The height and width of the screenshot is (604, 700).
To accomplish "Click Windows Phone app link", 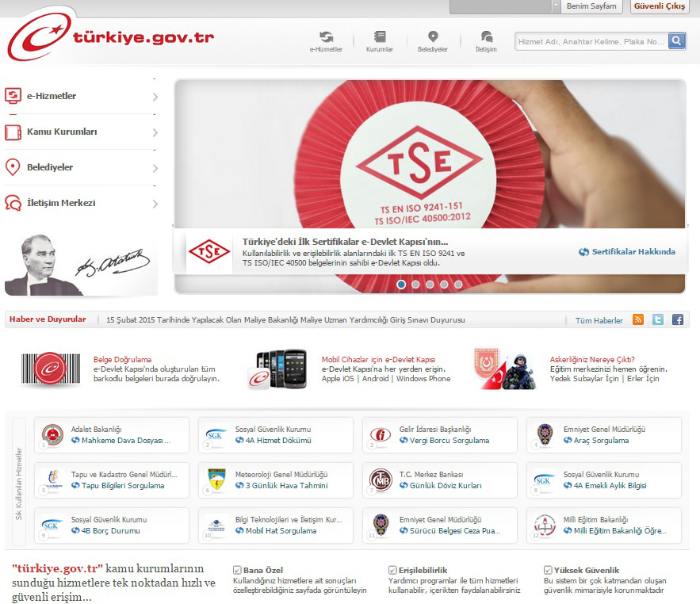I will tap(423, 379).
